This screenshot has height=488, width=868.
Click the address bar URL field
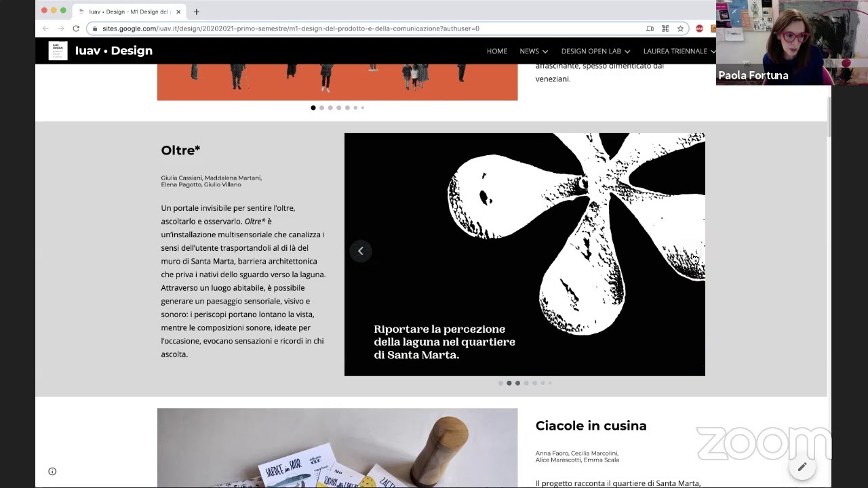click(366, 28)
